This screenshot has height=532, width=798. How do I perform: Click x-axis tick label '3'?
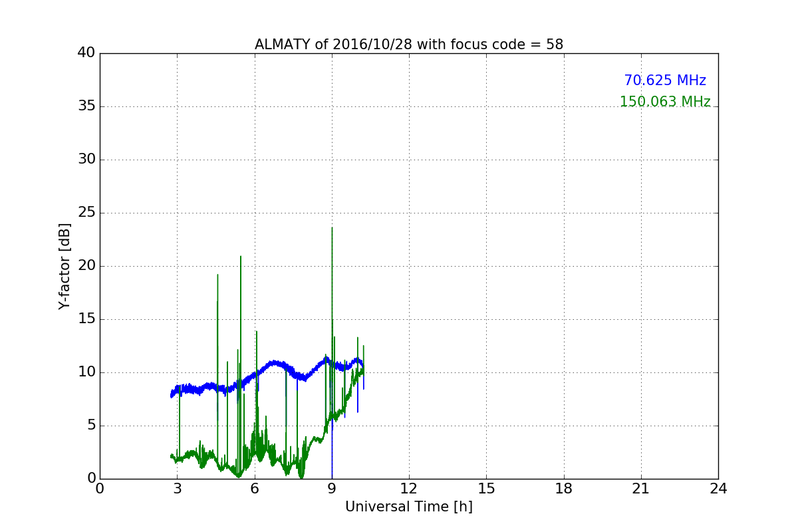pos(177,489)
